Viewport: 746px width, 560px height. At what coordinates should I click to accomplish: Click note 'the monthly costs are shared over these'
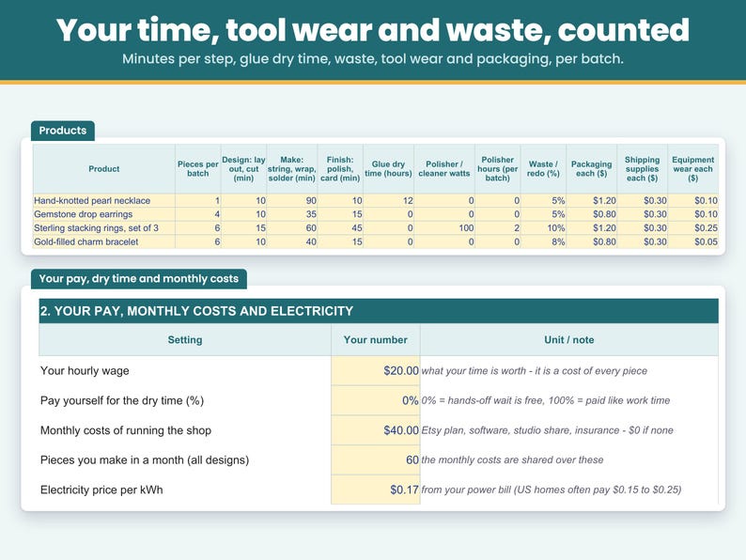click(512, 460)
